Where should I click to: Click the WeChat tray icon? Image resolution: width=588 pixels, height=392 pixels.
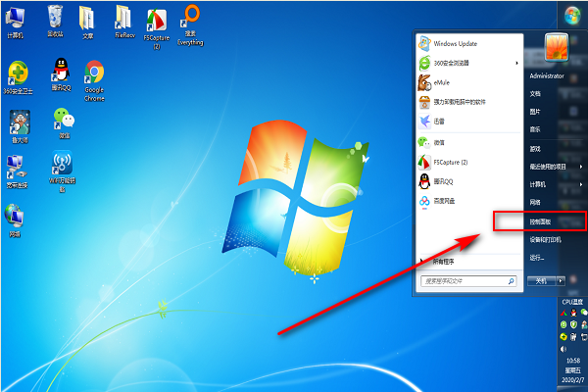pos(584,312)
